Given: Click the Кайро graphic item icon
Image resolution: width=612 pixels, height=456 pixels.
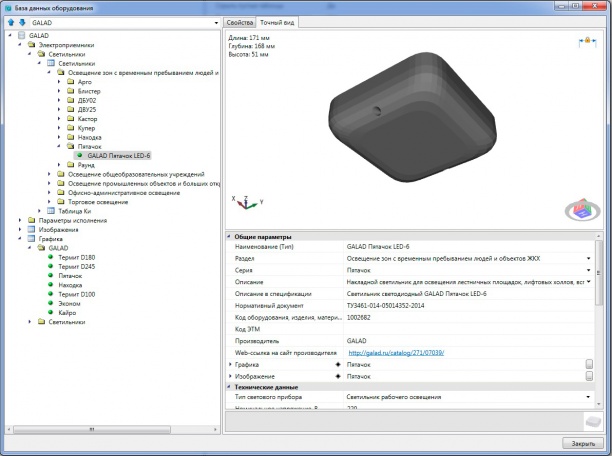Looking at the screenshot, I should click(x=50, y=312).
